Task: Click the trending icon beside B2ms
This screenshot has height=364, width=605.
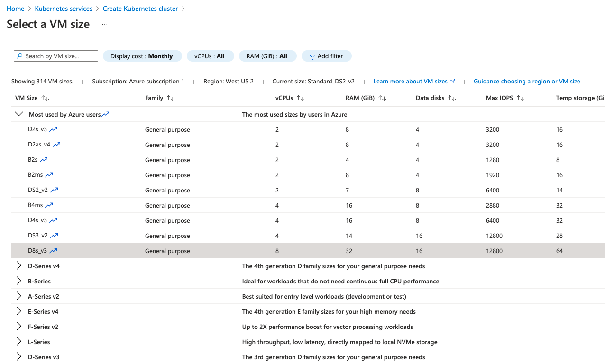Action: (49, 175)
